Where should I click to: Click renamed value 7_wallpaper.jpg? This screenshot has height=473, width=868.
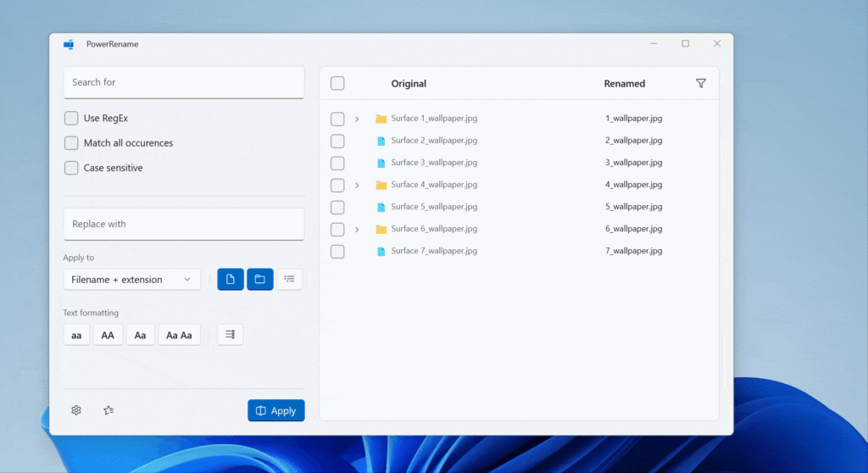[633, 251]
